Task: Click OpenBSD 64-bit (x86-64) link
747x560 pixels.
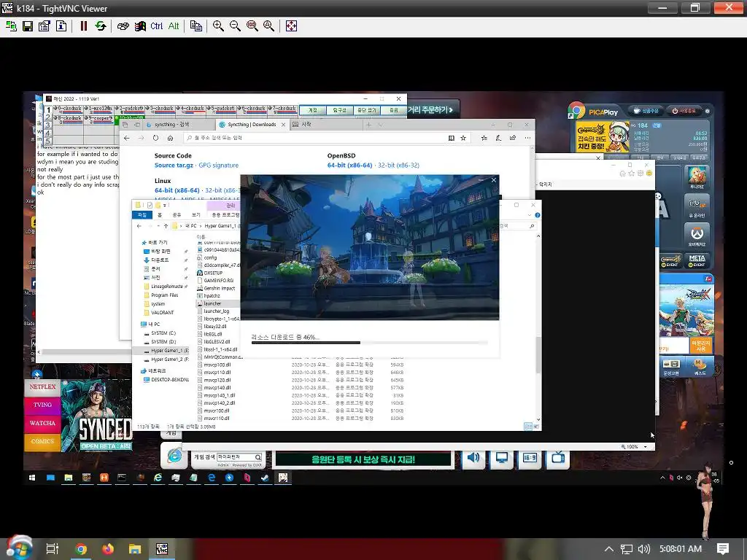Action: click(x=349, y=166)
